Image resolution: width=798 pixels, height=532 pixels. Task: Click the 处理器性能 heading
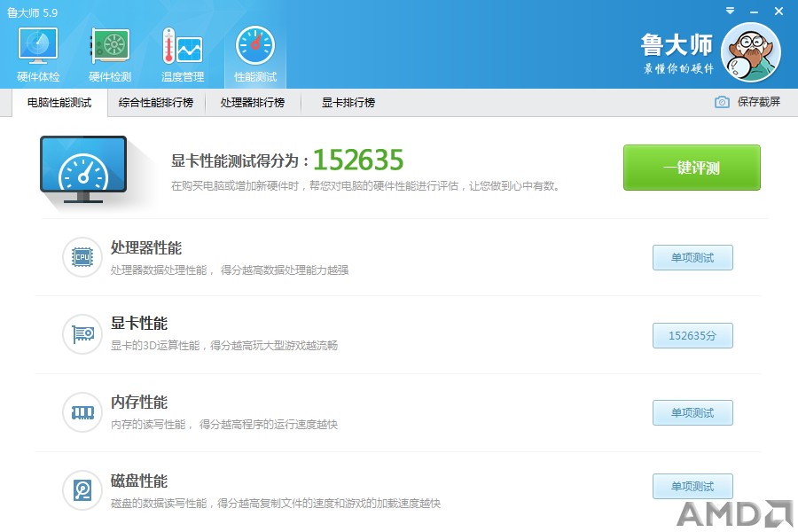(146, 248)
